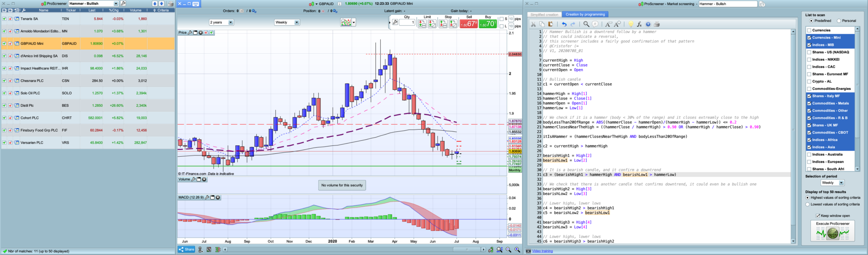Click the chart's horizontal scrollbar thumb
This screenshot has width=868, height=255.
466,249
